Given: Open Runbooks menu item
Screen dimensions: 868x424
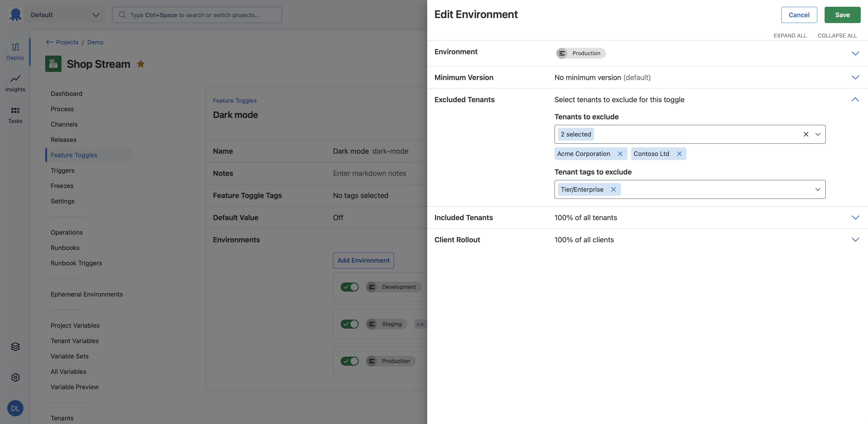Looking at the screenshot, I should click(x=65, y=248).
